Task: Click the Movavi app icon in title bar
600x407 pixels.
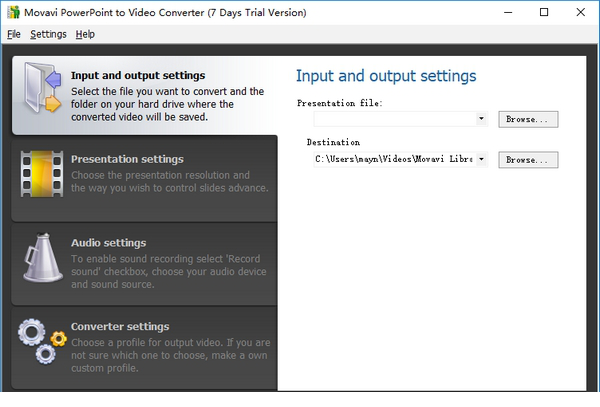Action: tap(12, 13)
